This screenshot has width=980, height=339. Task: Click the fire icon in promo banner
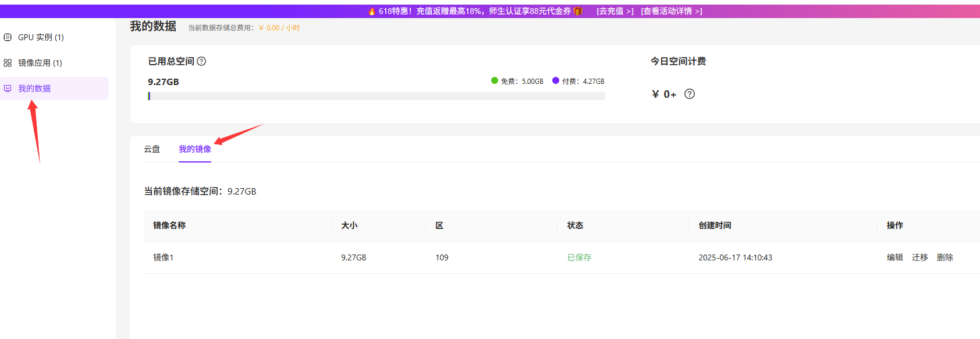point(372,11)
